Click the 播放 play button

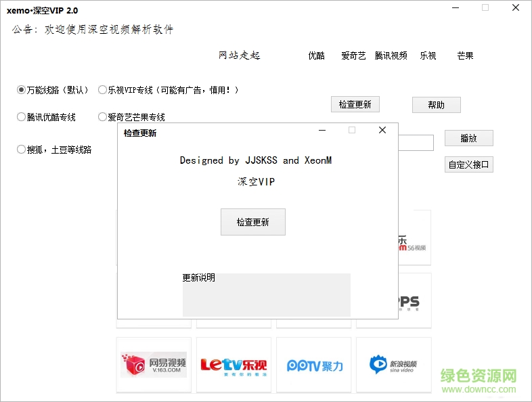[x=469, y=138]
